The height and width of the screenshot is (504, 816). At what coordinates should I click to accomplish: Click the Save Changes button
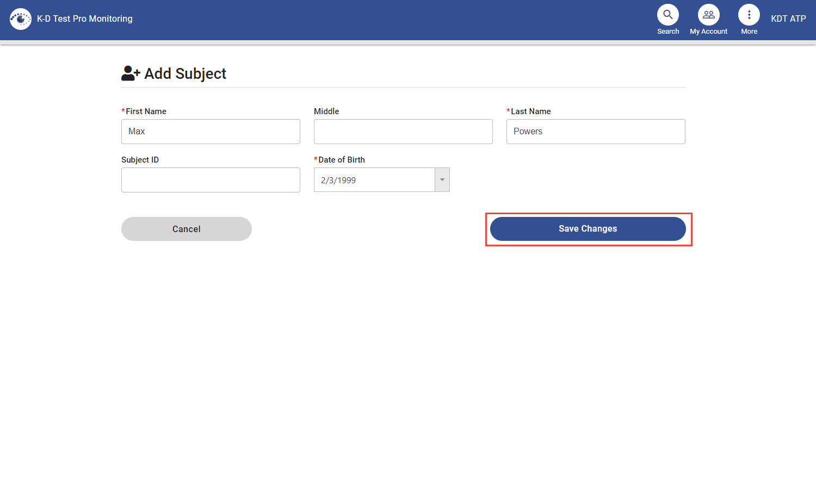point(588,228)
